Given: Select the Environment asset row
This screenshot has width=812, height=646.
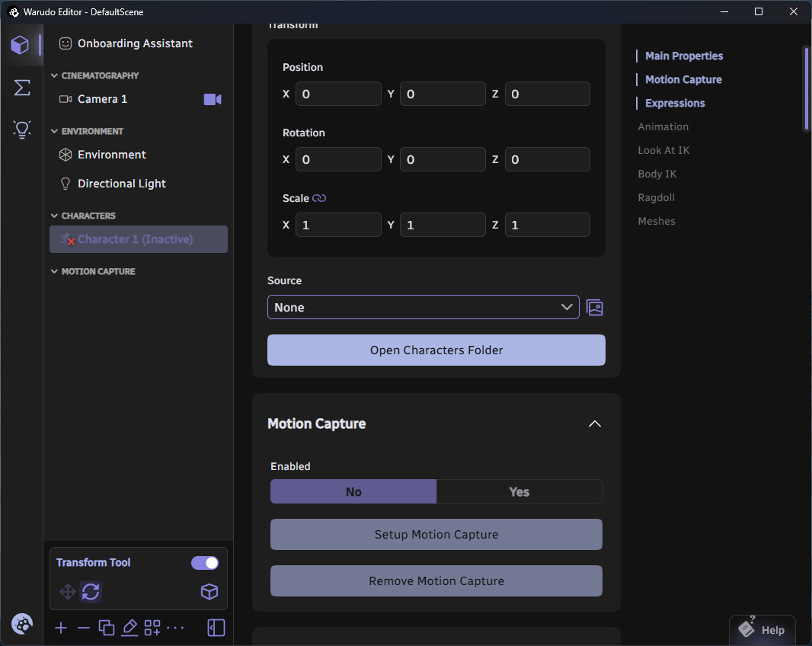Looking at the screenshot, I should pyautogui.click(x=139, y=155).
